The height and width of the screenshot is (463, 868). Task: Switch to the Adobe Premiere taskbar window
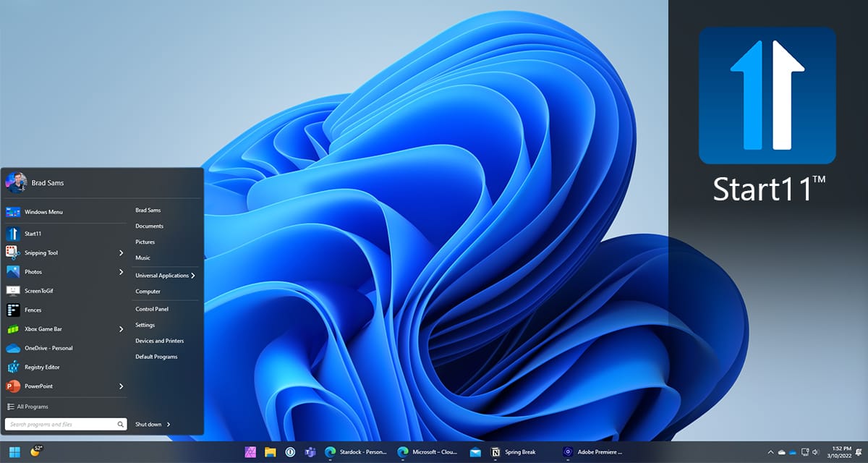[593, 451]
